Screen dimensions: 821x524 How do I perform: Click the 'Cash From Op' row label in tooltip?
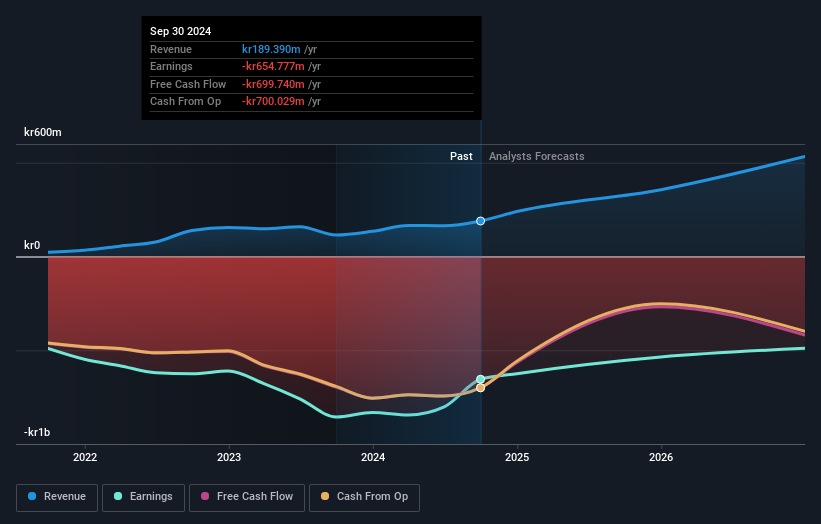coord(185,102)
